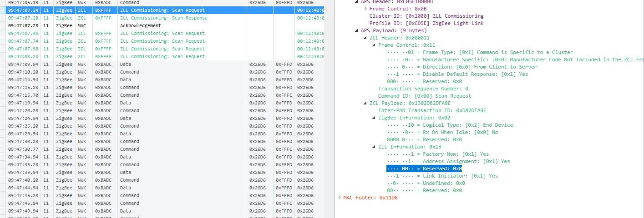
Task: Select Transaction Sequence Number: 0 line
Action: tap(423, 89)
